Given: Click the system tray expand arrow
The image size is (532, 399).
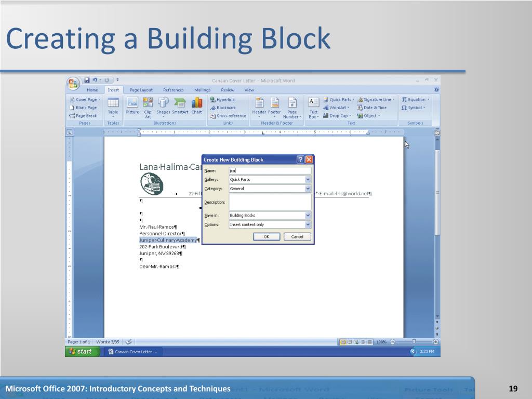Looking at the screenshot, I should (413, 352).
